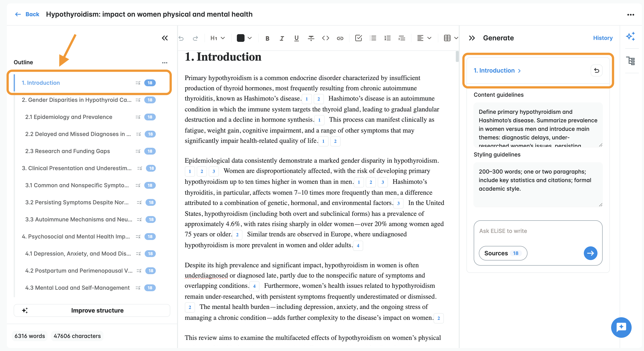Click the 6316 words counter
This screenshot has height=351, width=644.
point(30,336)
